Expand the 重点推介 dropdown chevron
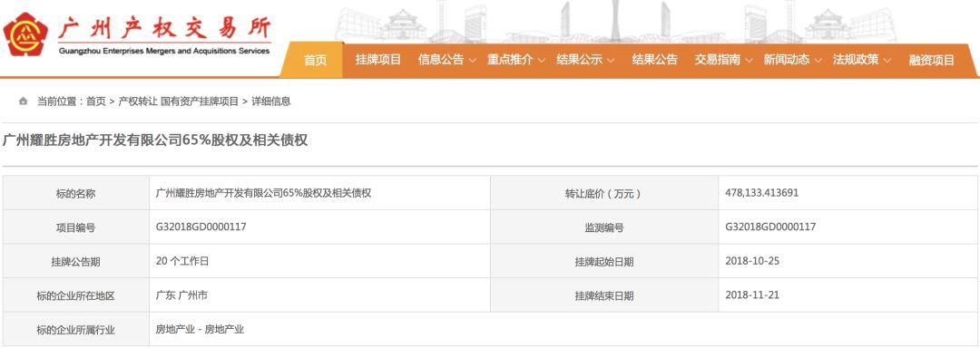Image resolution: width=980 pixels, height=348 pixels. (542, 61)
